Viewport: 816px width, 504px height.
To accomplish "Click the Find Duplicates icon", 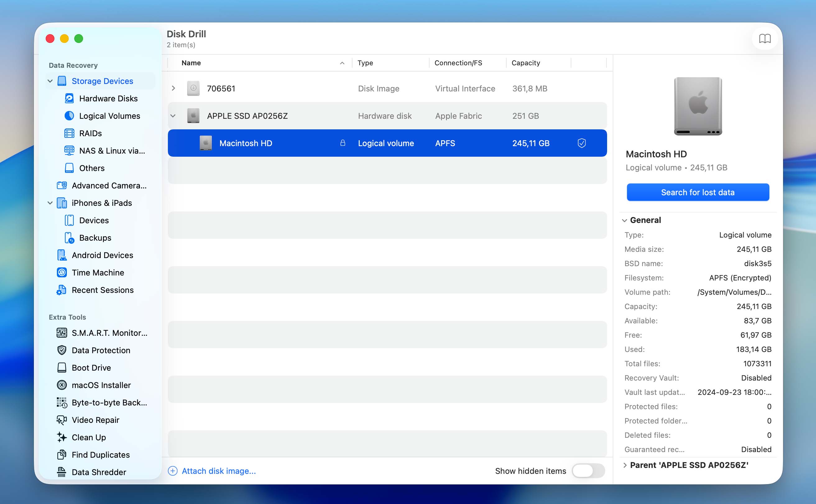I will click(x=62, y=454).
